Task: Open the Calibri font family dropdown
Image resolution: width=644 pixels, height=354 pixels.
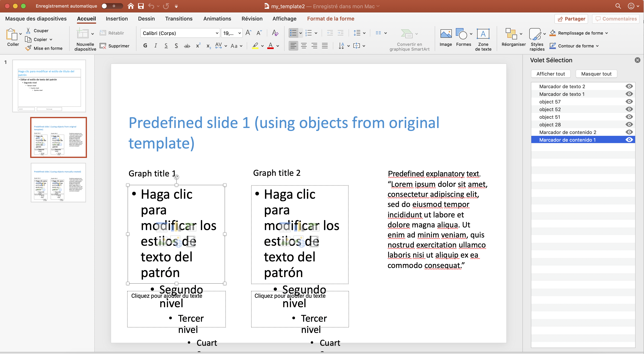Action: pos(217,33)
